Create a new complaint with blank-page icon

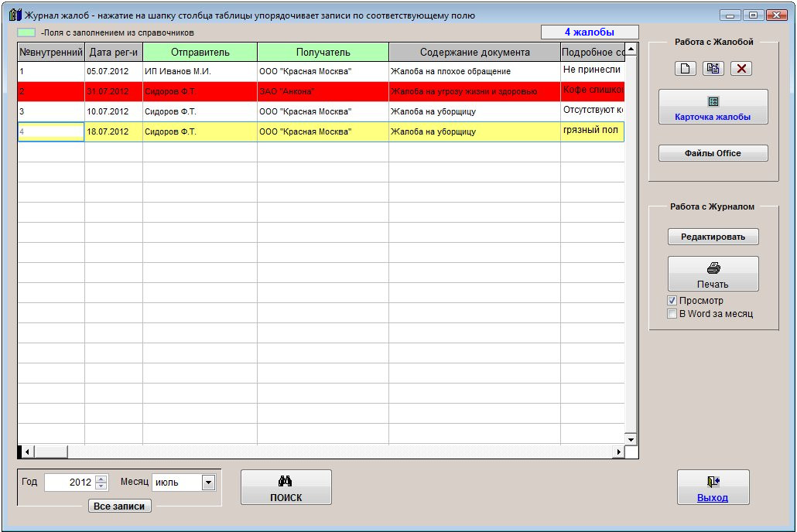pos(685,69)
